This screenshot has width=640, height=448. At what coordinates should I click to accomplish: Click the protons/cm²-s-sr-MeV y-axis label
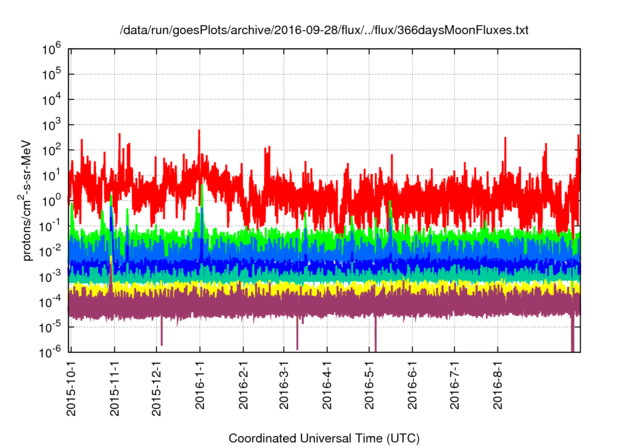pos(29,199)
